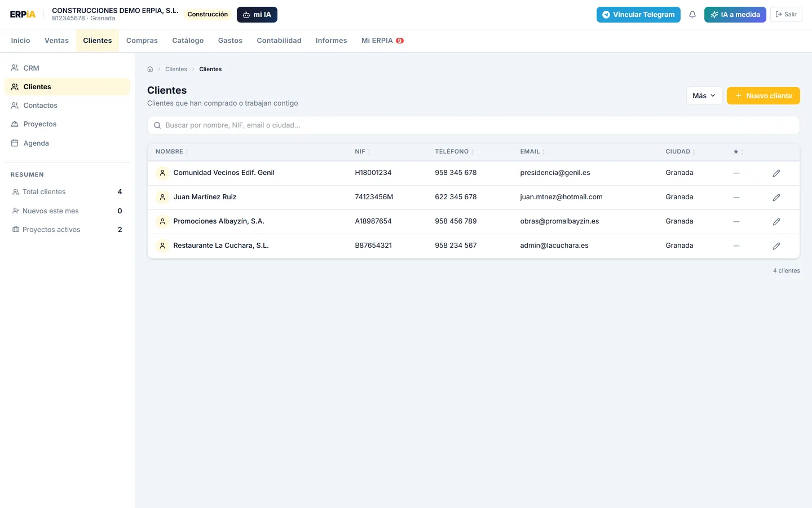
Task: Click the Construcción sector badge
Action: [208, 15]
